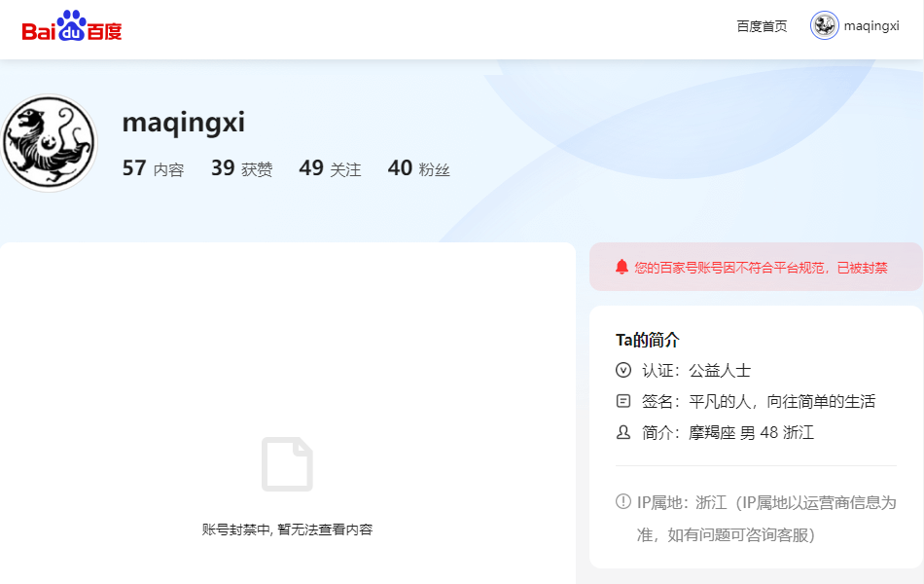This screenshot has width=924, height=584.
Task: Open the 40 粉丝 followers list
Action: pos(418,168)
